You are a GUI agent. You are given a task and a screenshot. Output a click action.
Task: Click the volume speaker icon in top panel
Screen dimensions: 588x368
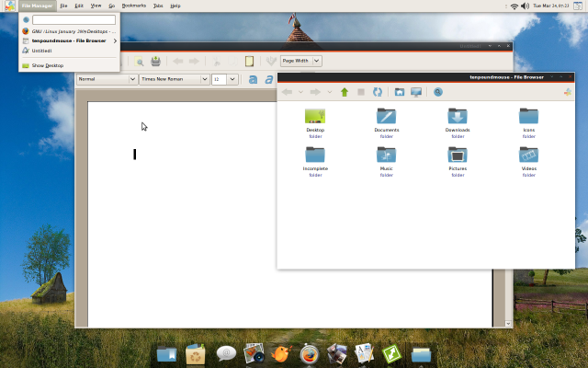(x=525, y=6)
